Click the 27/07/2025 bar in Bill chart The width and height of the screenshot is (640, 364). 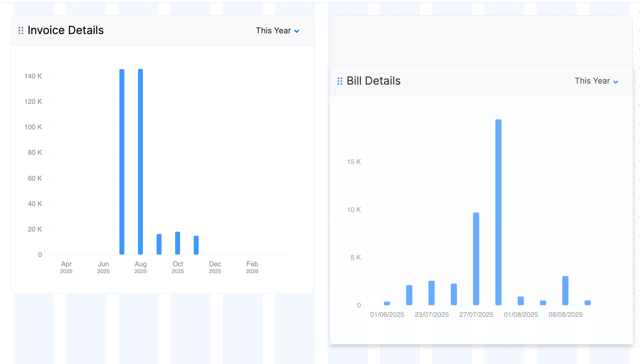coord(476,259)
